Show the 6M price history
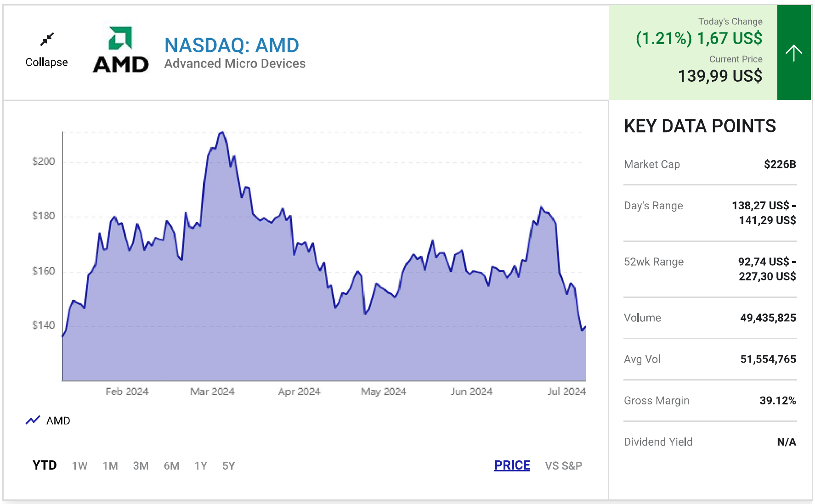This screenshot has width=815, height=504. [171, 466]
